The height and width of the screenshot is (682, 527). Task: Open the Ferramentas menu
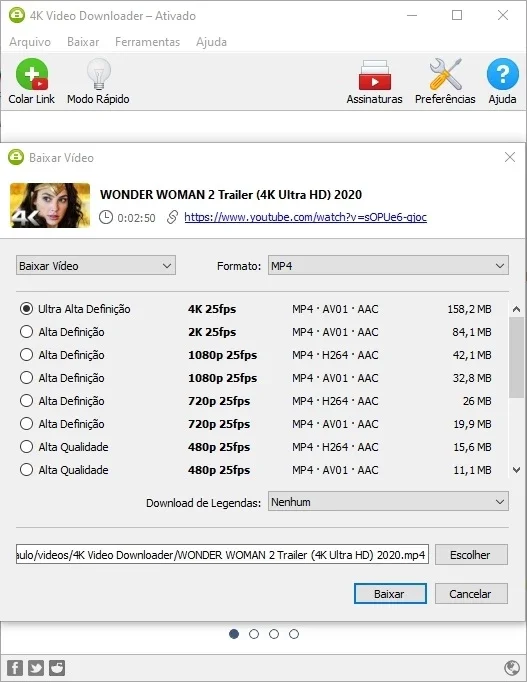coord(147,42)
